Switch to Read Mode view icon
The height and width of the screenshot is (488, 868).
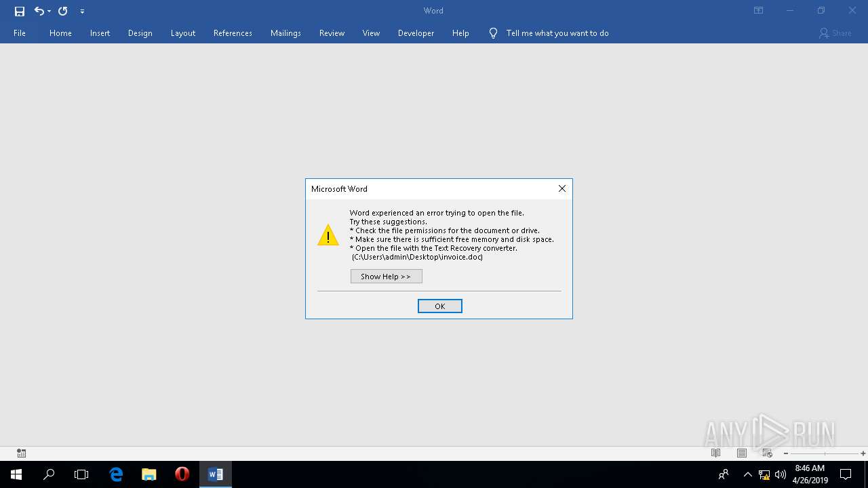(x=715, y=453)
